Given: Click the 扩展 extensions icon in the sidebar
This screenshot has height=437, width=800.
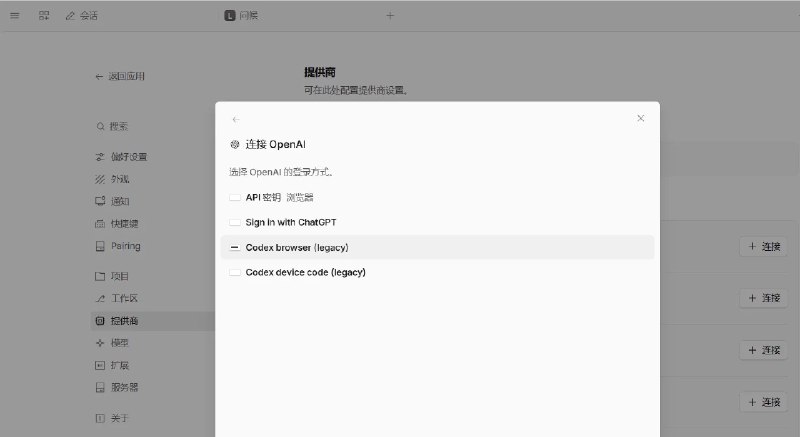Looking at the screenshot, I should pyautogui.click(x=100, y=365).
